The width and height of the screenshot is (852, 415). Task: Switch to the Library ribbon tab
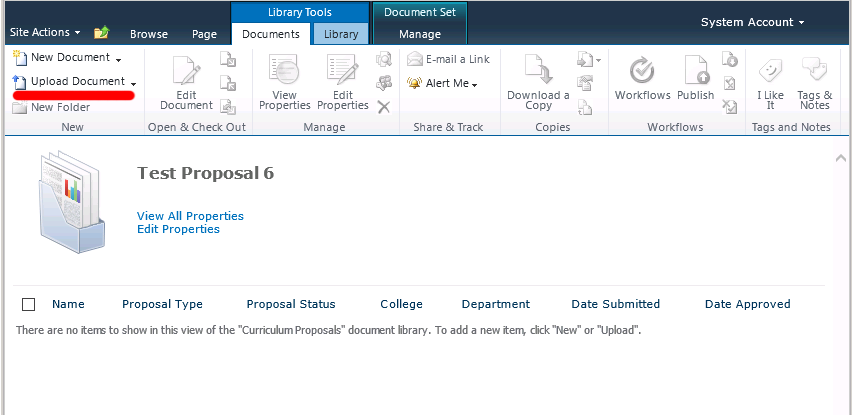click(341, 34)
